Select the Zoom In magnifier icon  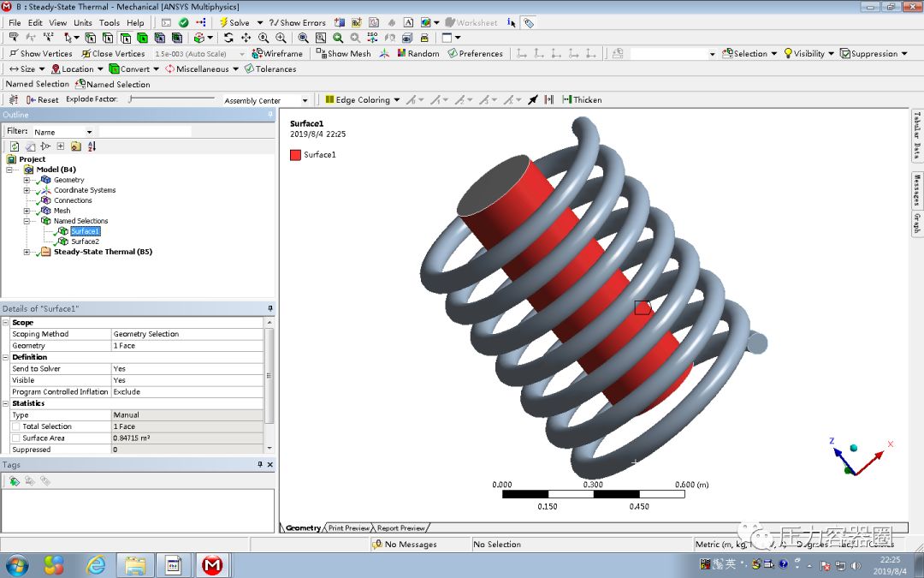281,38
